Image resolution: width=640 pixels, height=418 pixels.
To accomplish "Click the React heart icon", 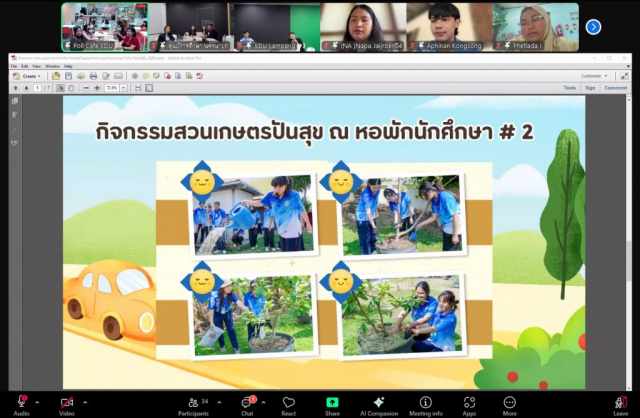I will point(288,402).
